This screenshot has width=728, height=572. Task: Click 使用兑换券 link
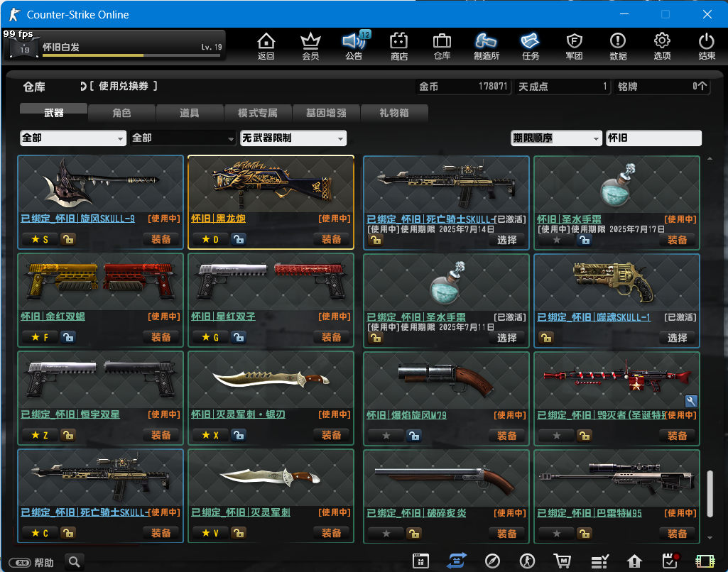point(123,86)
